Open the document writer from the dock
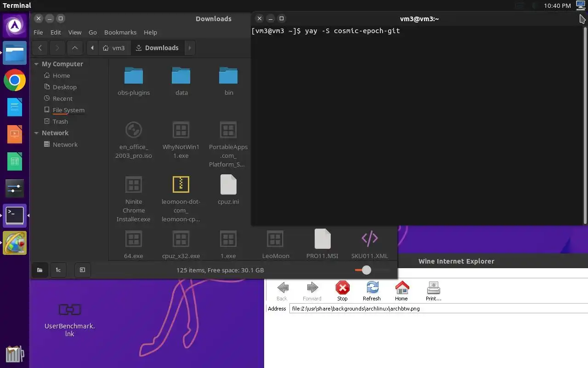The width and height of the screenshot is (588, 368). 15,108
